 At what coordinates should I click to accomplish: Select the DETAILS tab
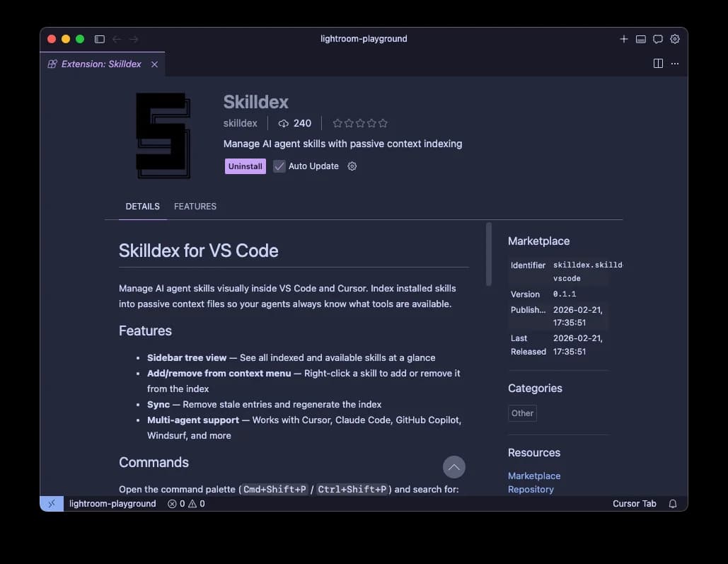coord(142,207)
